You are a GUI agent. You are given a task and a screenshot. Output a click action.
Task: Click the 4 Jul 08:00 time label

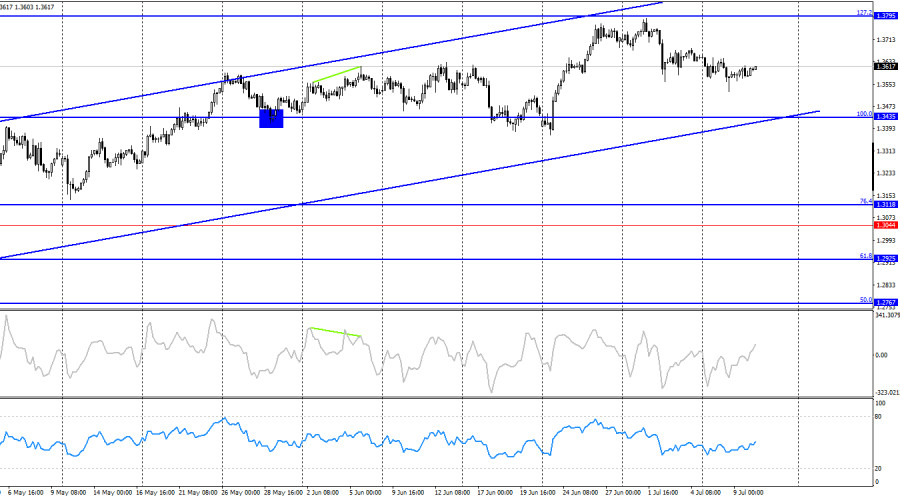(x=706, y=493)
